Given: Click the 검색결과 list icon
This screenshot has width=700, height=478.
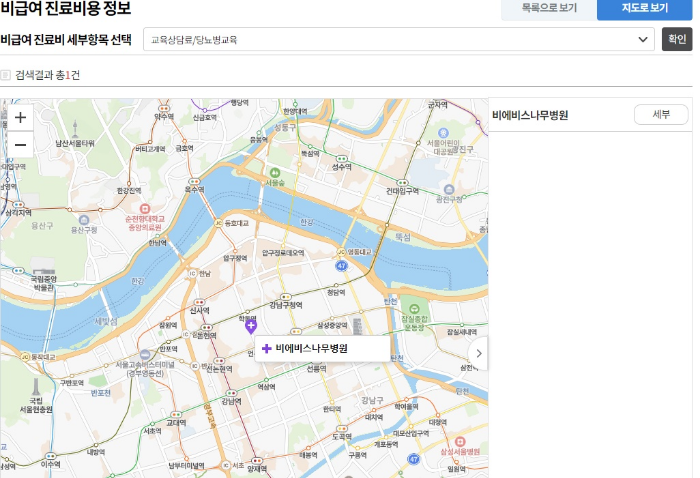Looking at the screenshot, I should pos(5,75).
